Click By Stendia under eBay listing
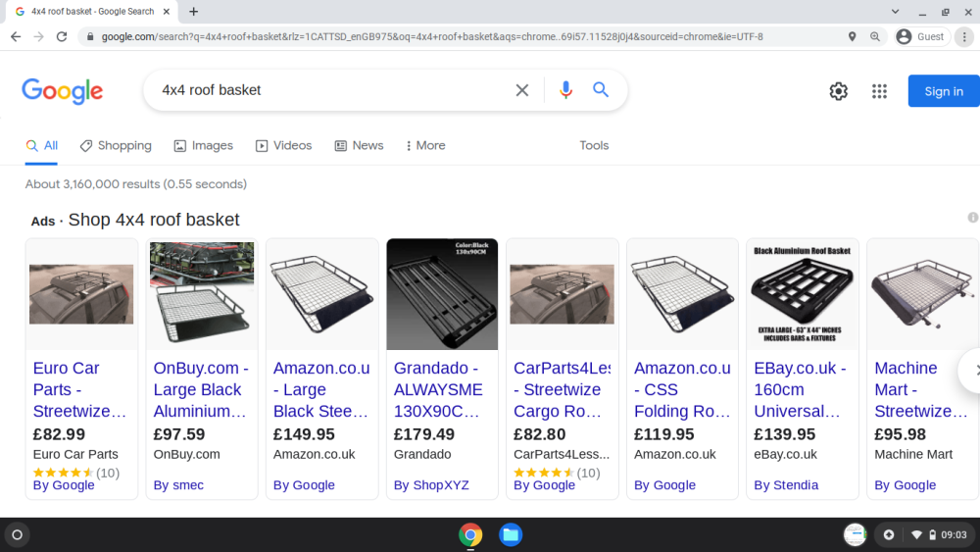980x552 pixels. click(x=786, y=485)
